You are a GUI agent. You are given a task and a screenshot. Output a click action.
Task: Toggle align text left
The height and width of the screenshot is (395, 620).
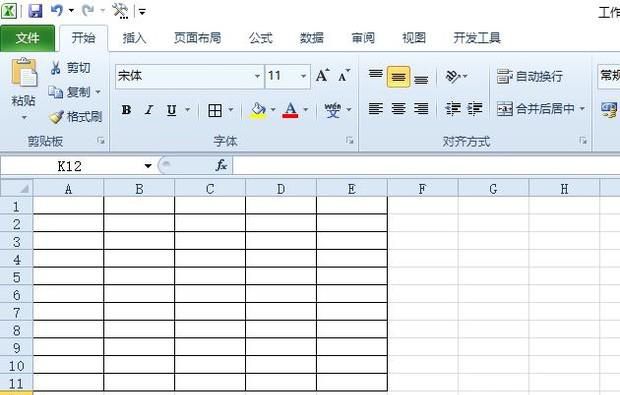point(376,108)
